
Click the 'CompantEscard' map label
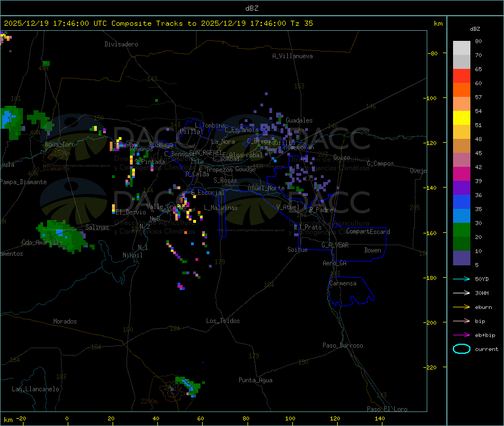pos(368,232)
